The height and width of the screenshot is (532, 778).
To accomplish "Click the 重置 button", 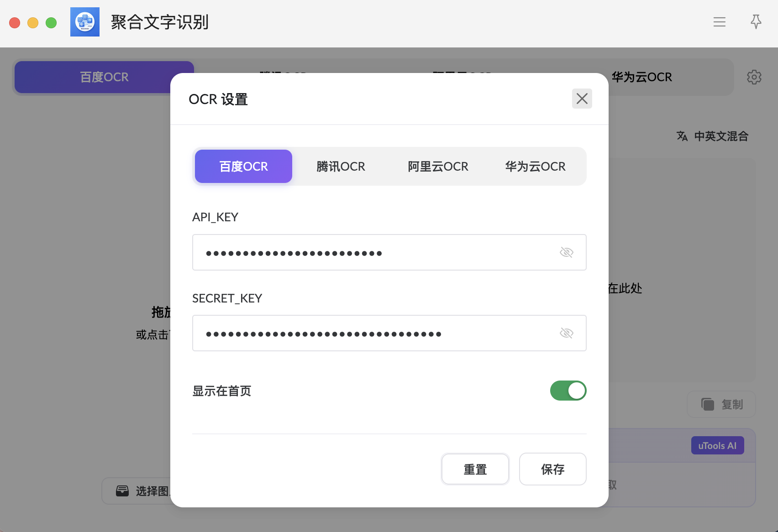I will point(475,469).
